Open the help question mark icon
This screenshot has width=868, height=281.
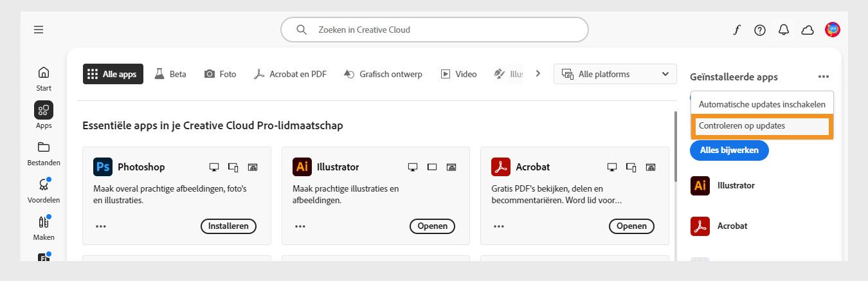click(760, 30)
